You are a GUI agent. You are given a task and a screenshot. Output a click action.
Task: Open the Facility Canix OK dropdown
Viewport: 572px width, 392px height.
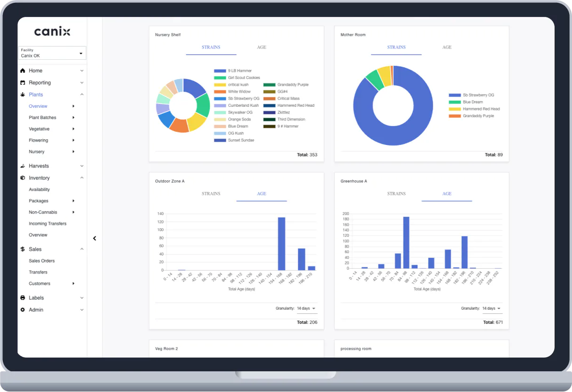pyautogui.click(x=52, y=53)
